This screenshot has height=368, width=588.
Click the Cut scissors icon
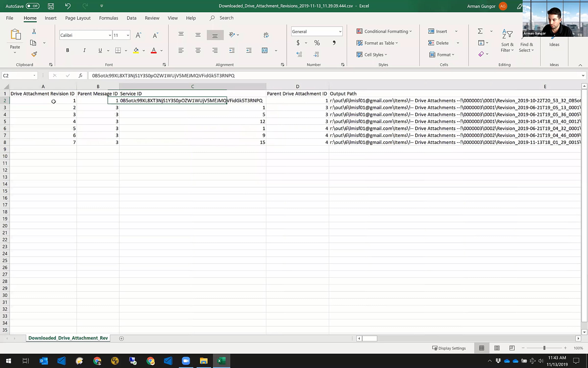(x=34, y=31)
